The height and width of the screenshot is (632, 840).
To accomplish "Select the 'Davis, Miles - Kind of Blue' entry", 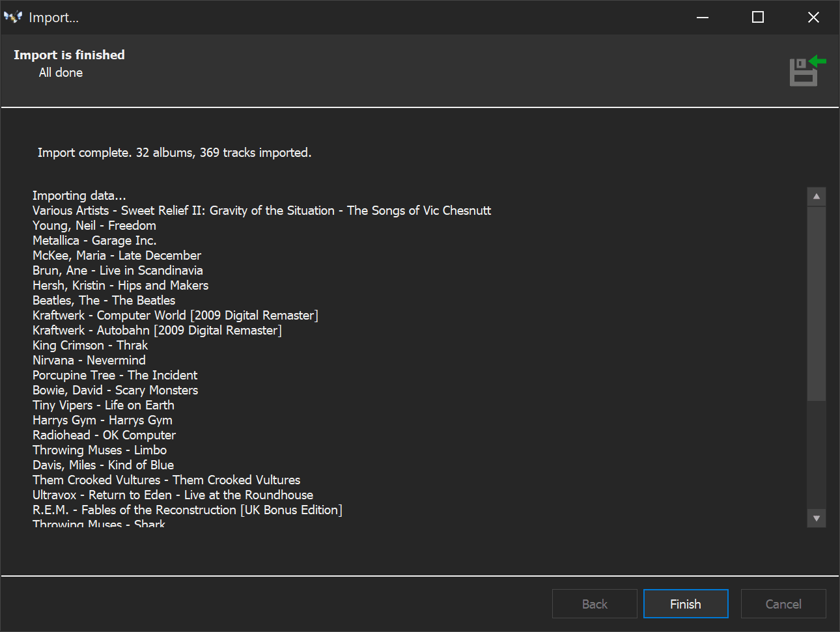I will pyautogui.click(x=103, y=465).
